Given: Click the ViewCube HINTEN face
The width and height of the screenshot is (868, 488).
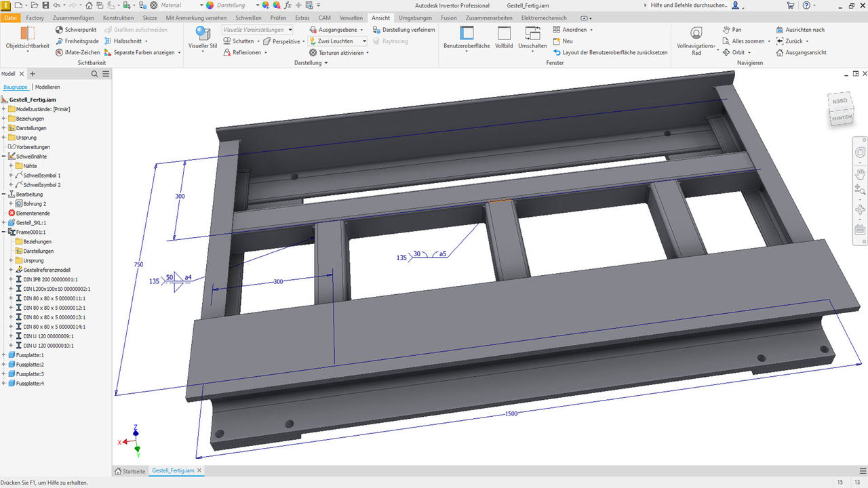Looking at the screenshot, I should click(x=842, y=117).
